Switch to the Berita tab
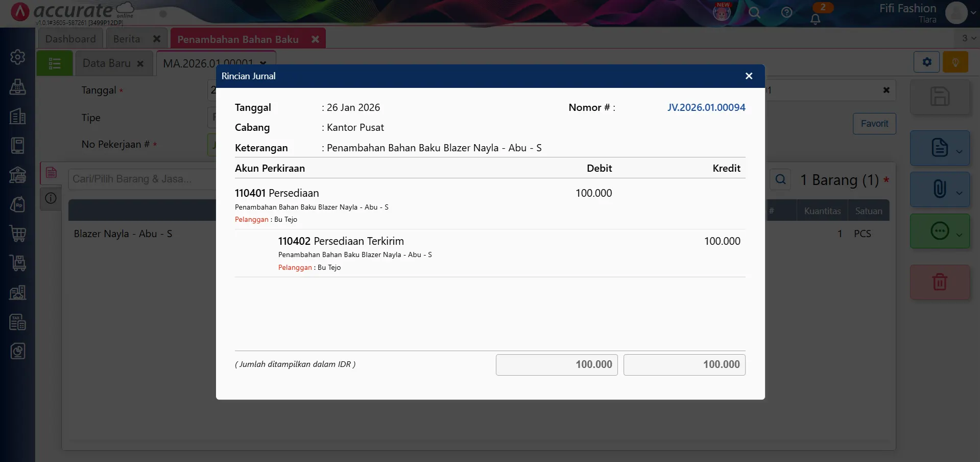The image size is (980, 462). 127,39
